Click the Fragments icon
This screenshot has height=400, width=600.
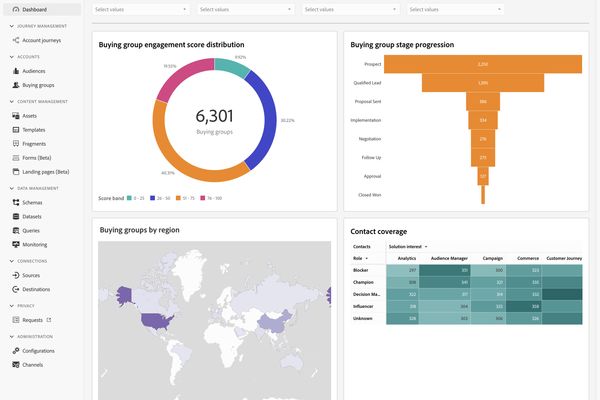coord(16,144)
